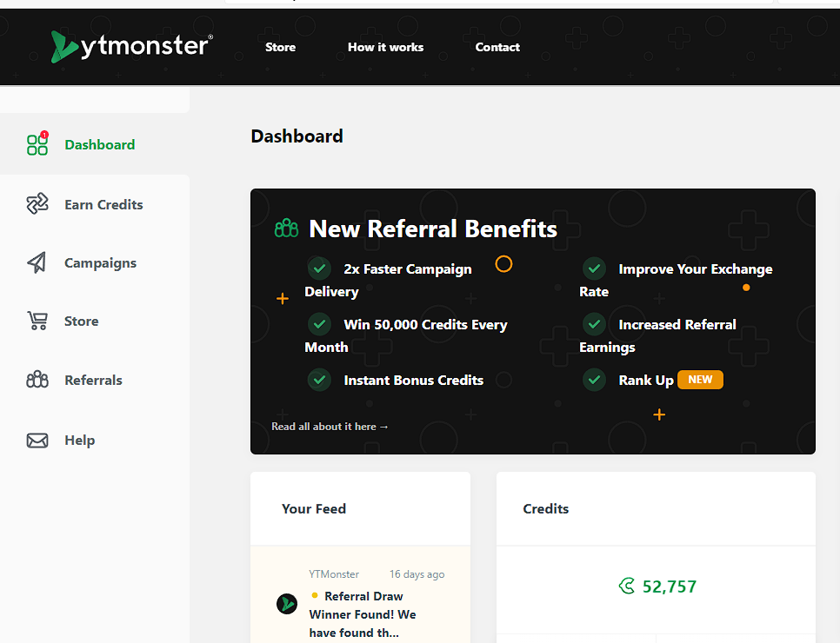The height and width of the screenshot is (643, 840).
Task: Click the 52,757 credits value
Action: point(670,587)
